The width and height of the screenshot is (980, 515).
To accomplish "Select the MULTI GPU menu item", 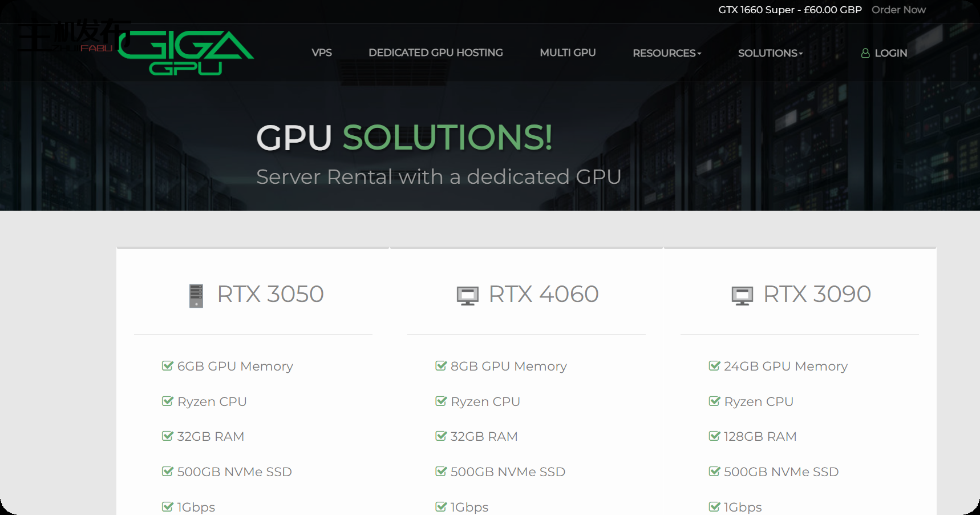I will (x=568, y=53).
